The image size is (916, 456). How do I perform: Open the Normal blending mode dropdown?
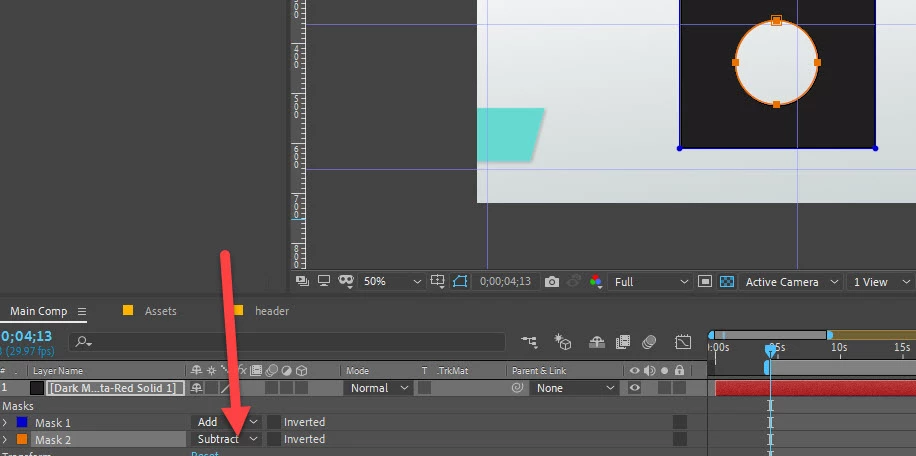(377, 388)
